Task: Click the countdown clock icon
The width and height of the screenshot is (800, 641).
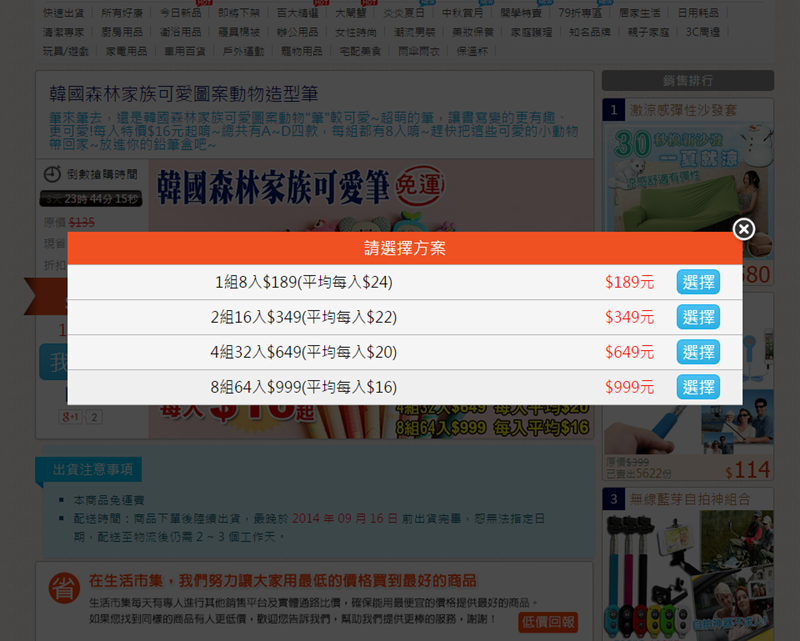Action: [52, 174]
